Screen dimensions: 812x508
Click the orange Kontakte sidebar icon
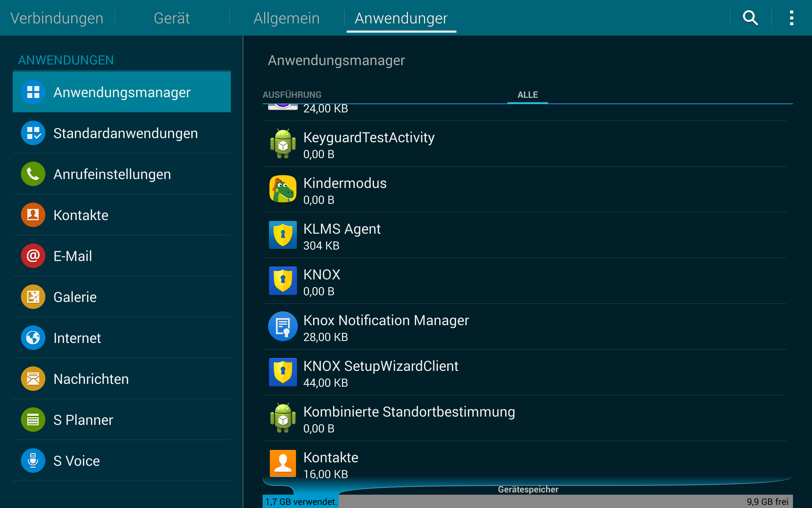pos(33,215)
